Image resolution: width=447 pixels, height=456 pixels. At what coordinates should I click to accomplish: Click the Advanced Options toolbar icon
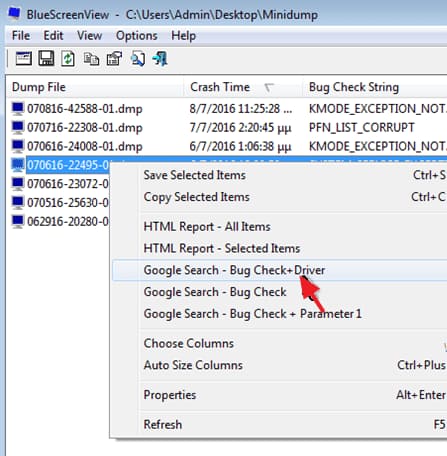24,59
